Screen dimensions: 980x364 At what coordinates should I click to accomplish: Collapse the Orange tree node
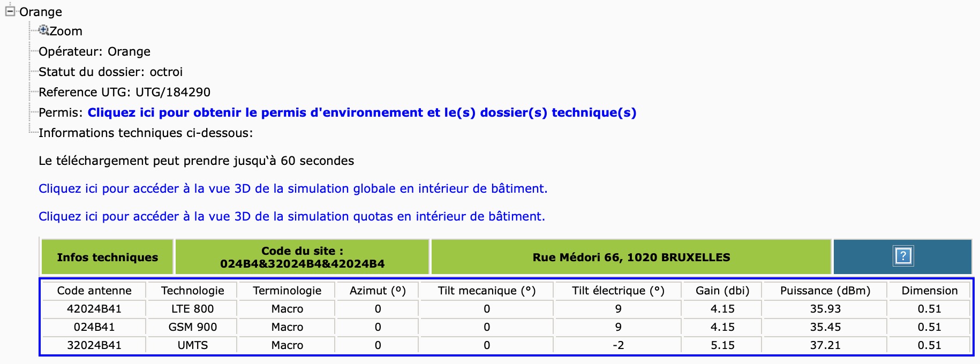pyautogui.click(x=10, y=11)
